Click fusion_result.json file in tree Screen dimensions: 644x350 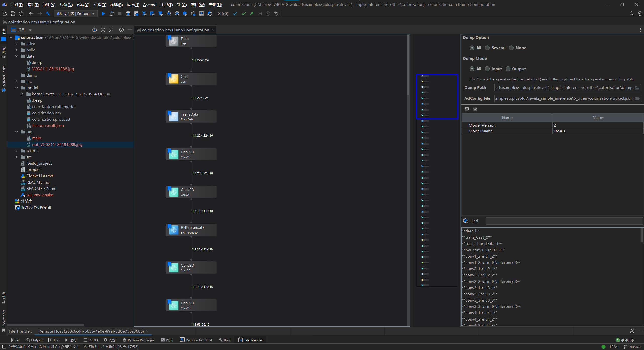[47, 125]
